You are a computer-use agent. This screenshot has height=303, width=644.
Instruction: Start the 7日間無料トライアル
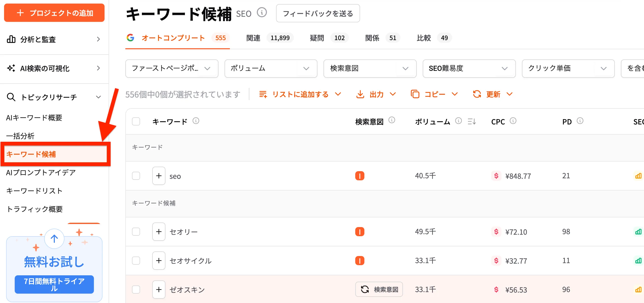[54, 284]
